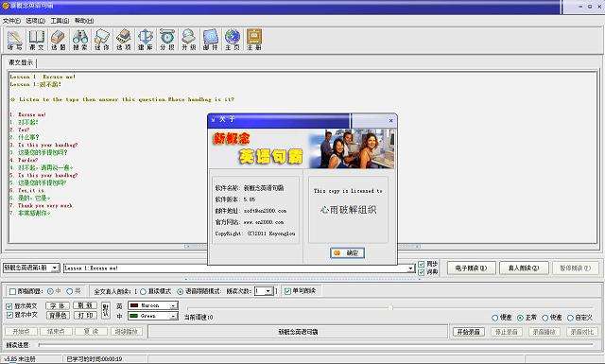Image resolution: width=605 pixels, height=364 pixels.
Task: Open the 升级 upgrade toolbar icon
Action: point(189,40)
